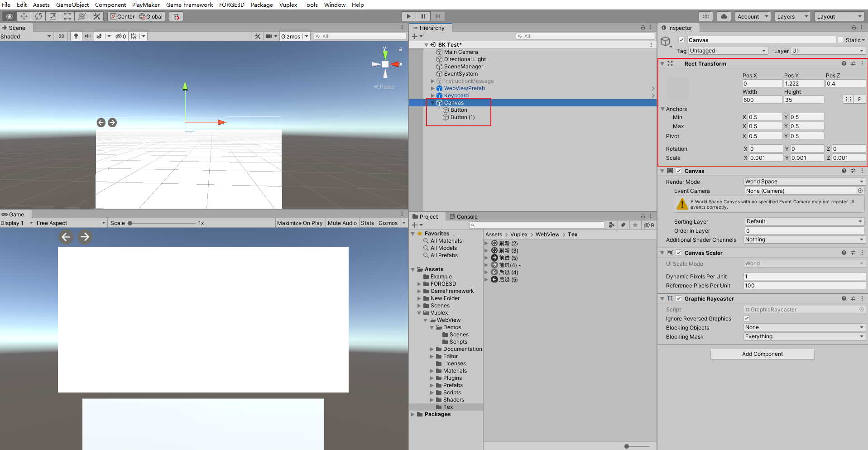The image size is (868, 450).
Task: Toggle scene grid visibility icon
Action: (134, 36)
